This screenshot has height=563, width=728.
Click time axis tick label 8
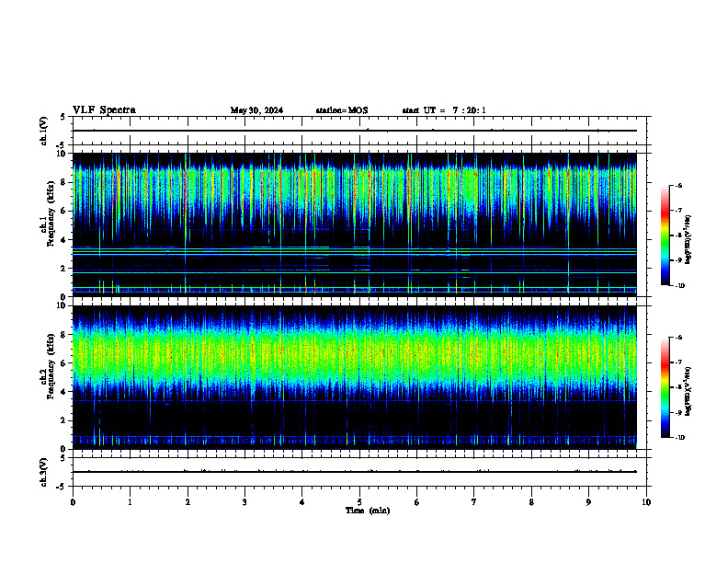pyautogui.click(x=531, y=502)
